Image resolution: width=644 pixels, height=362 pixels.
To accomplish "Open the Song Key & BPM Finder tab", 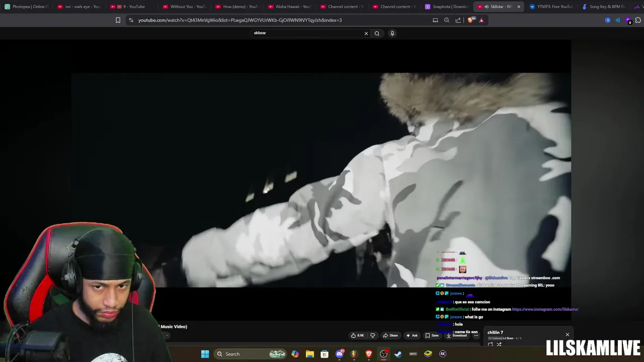I will (604, 7).
